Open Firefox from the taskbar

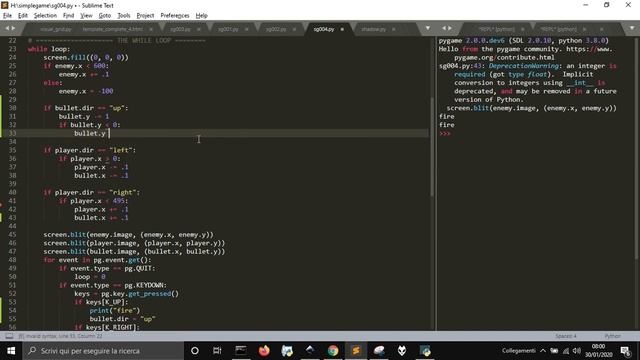[264, 351]
